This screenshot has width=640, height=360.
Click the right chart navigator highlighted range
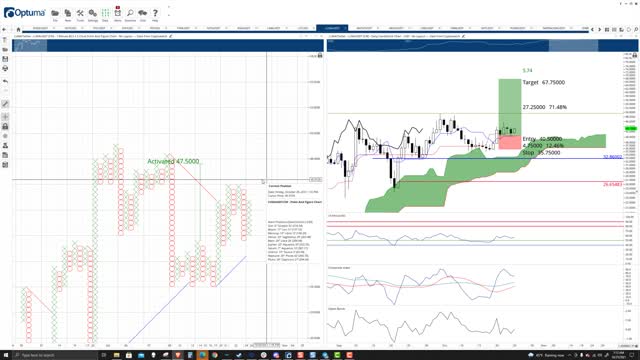click(x=573, y=46)
